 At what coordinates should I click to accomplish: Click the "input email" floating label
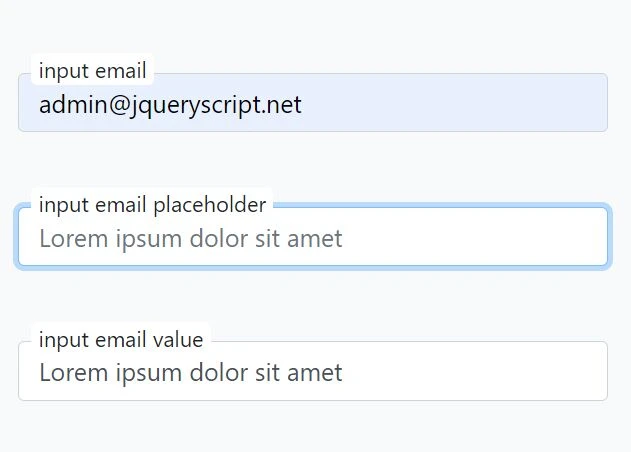tap(92, 71)
